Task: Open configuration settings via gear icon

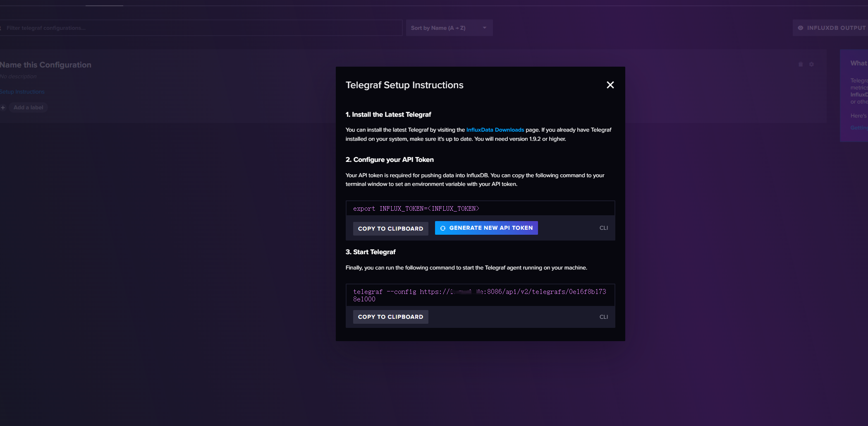Action: [811, 64]
